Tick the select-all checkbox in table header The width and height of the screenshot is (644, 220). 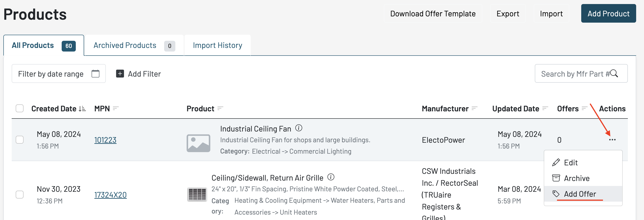tap(20, 108)
